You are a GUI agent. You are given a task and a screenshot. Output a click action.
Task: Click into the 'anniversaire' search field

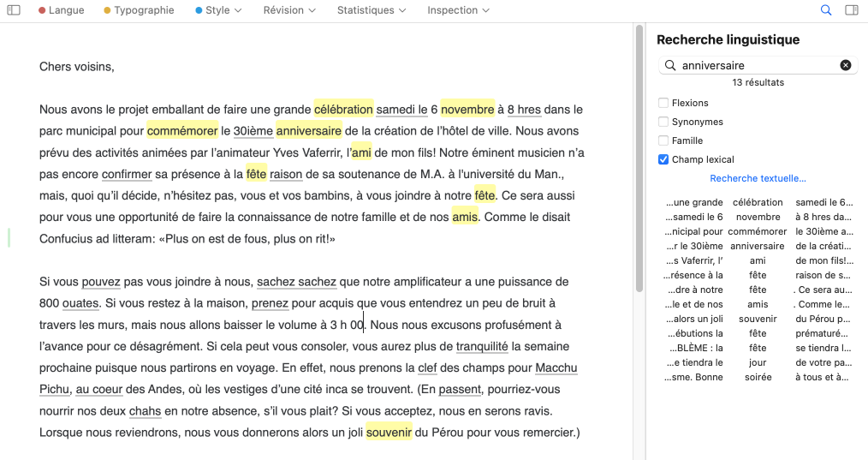753,65
